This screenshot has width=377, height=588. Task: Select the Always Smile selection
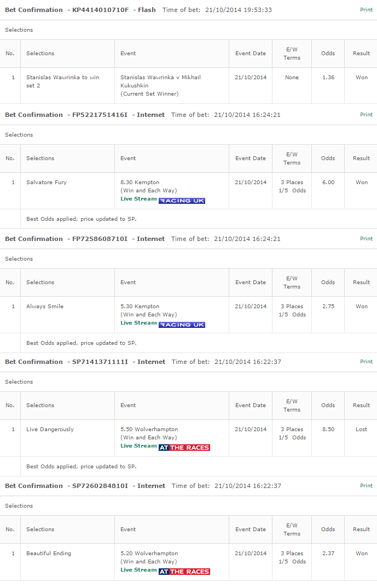click(x=45, y=307)
